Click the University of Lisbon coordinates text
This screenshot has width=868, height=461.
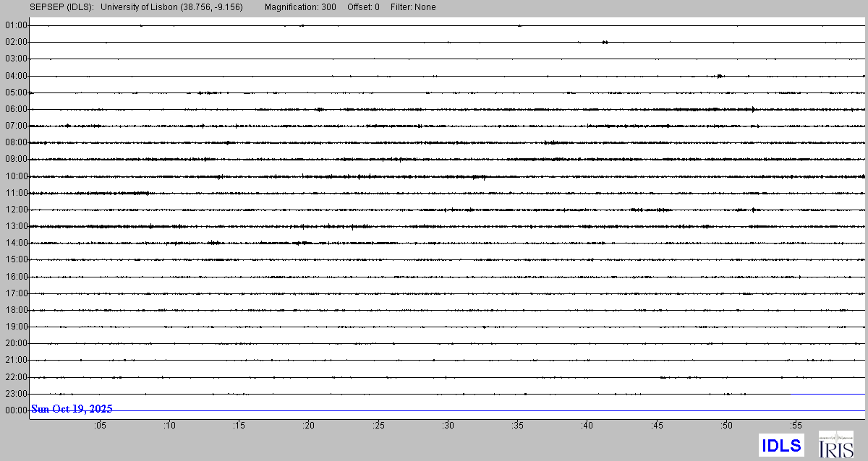pos(172,7)
